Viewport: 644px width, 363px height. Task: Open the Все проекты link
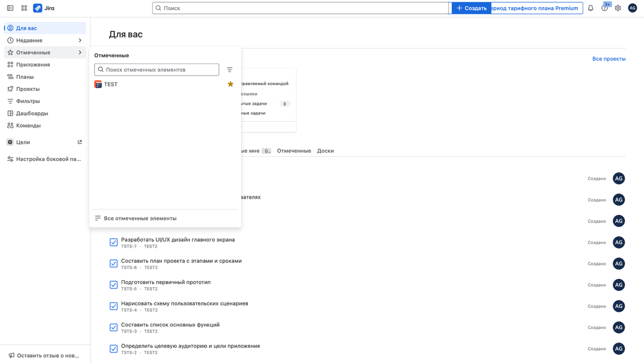[608, 59]
